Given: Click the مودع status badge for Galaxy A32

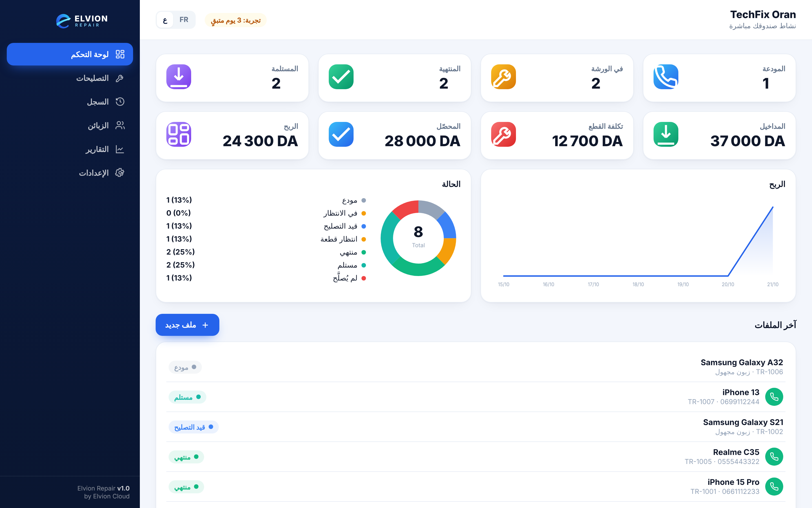Looking at the screenshot, I should pyautogui.click(x=185, y=367).
